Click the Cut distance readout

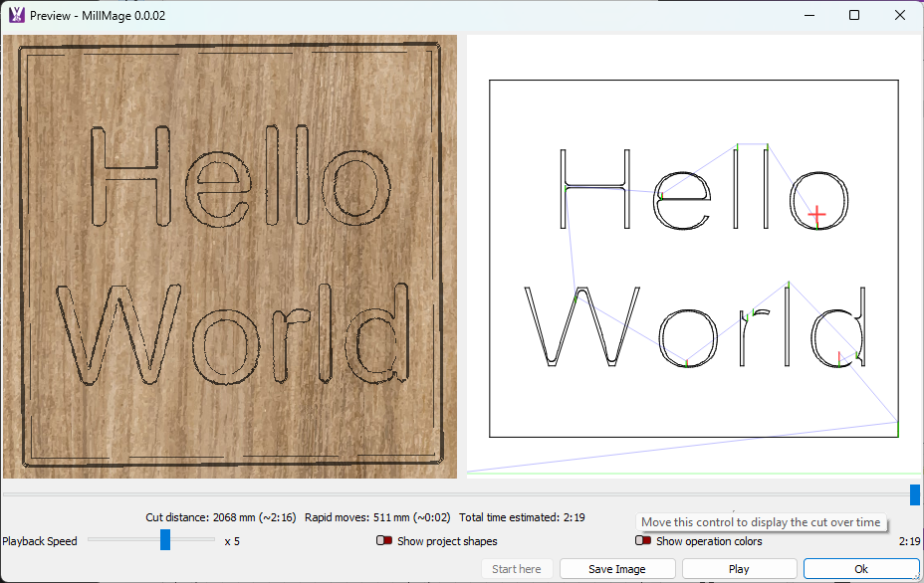tap(220, 517)
